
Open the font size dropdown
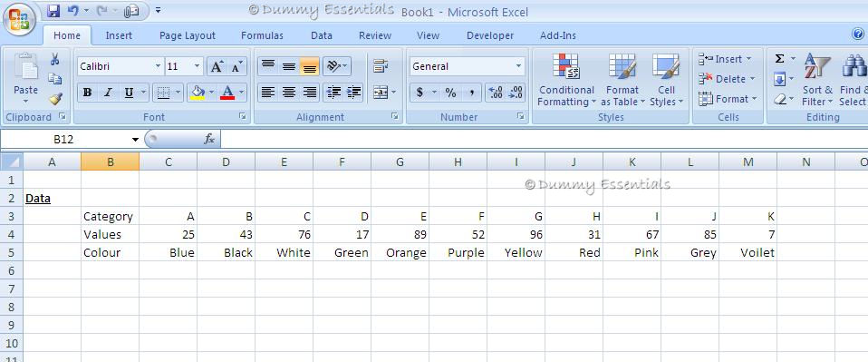coord(198,66)
